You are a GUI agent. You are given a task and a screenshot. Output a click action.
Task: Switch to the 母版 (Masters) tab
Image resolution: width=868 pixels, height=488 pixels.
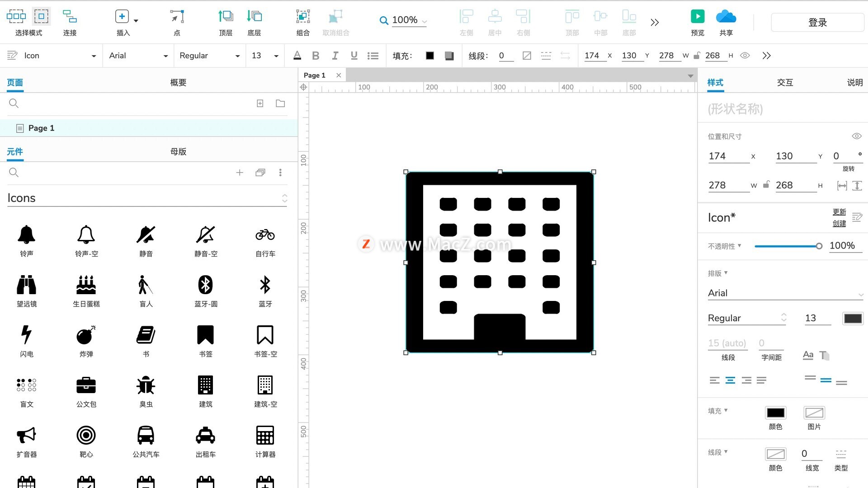pos(178,151)
